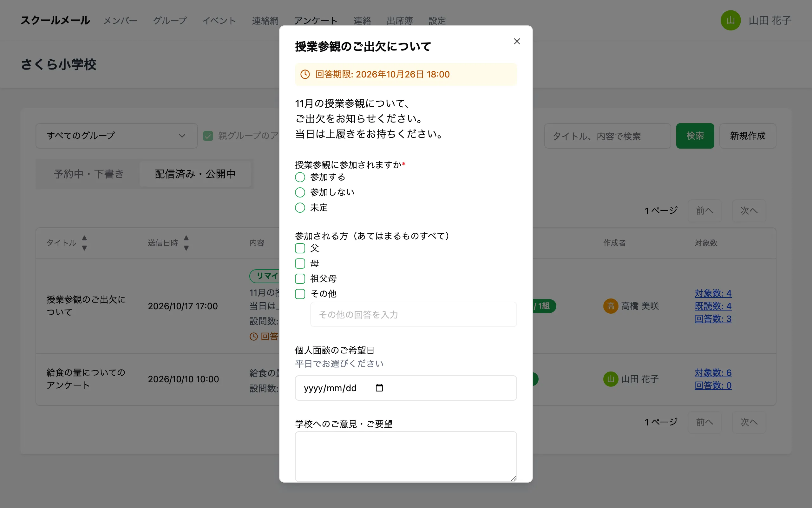Image resolution: width=812 pixels, height=508 pixels.
Task: Check the 父 checkbox
Action: click(300, 248)
